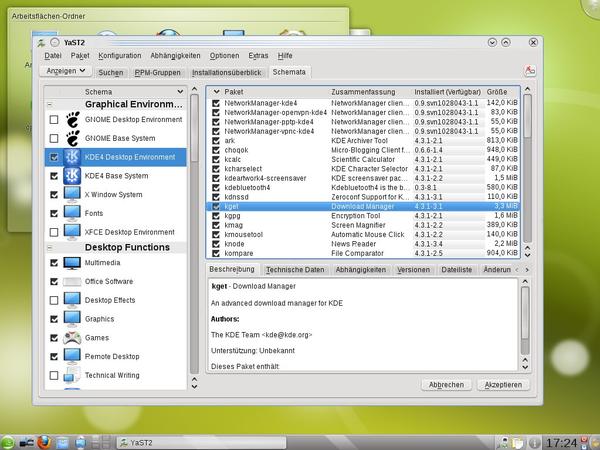
Task: Click the description pane vertical scrollbar
Action: (525, 321)
